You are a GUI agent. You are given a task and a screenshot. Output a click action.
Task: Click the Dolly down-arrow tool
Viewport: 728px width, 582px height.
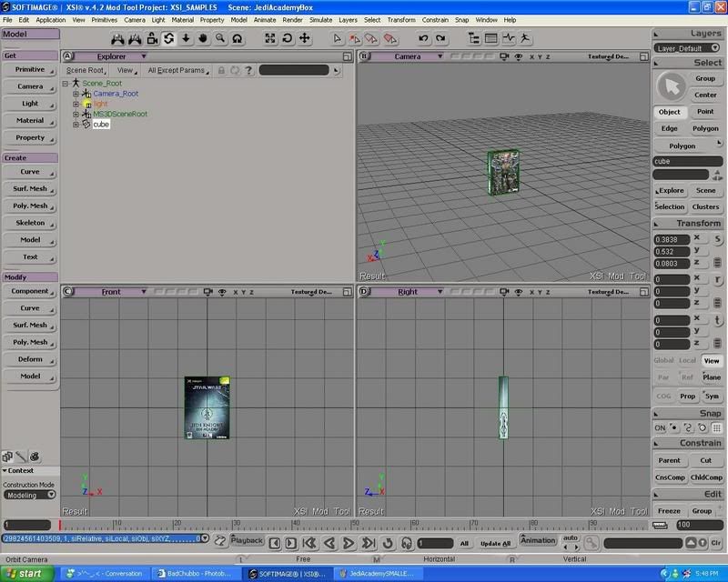186,38
